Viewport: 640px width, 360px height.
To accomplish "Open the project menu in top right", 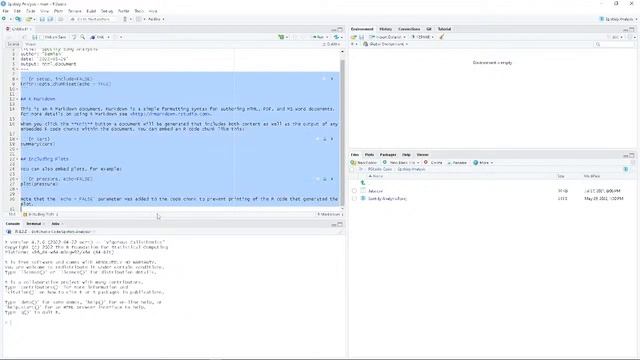I will 618,19.
